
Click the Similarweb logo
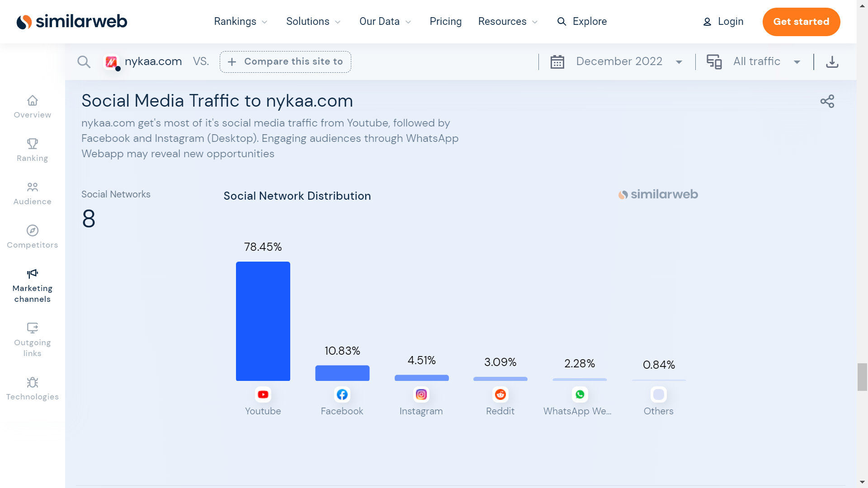pos(72,22)
